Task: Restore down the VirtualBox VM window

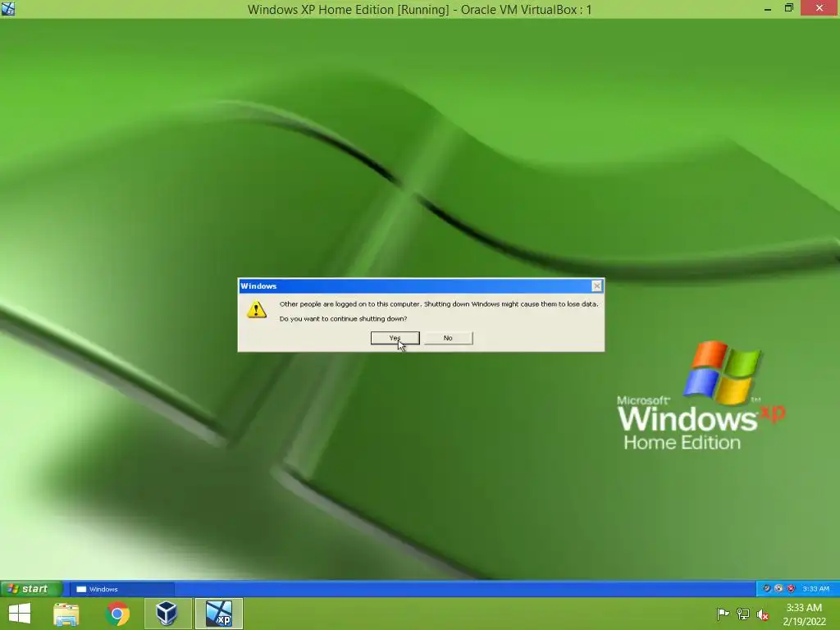Action: pyautogui.click(x=788, y=8)
